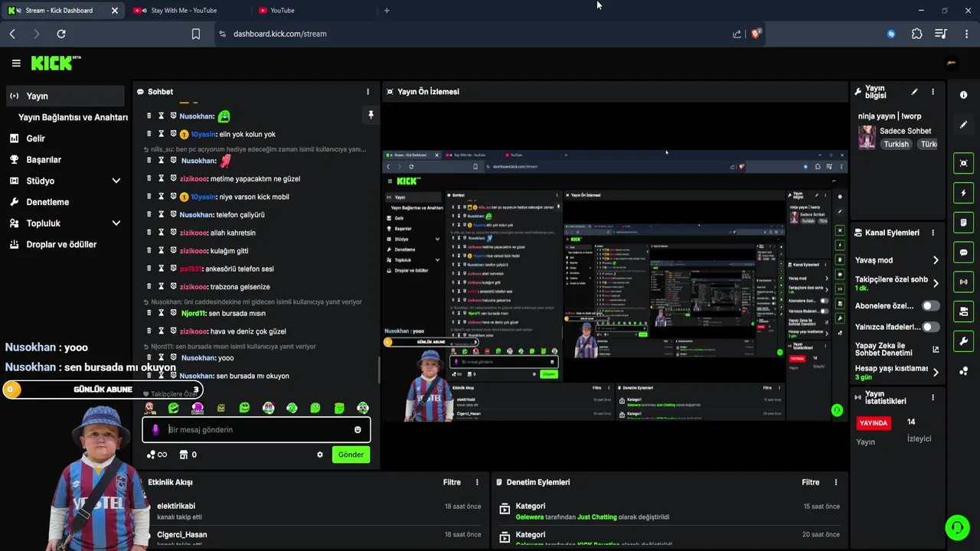Viewport: 980px width, 551px height.
Task: Select the first avatar emote above the message box
Action: click(x=150, y=408)
